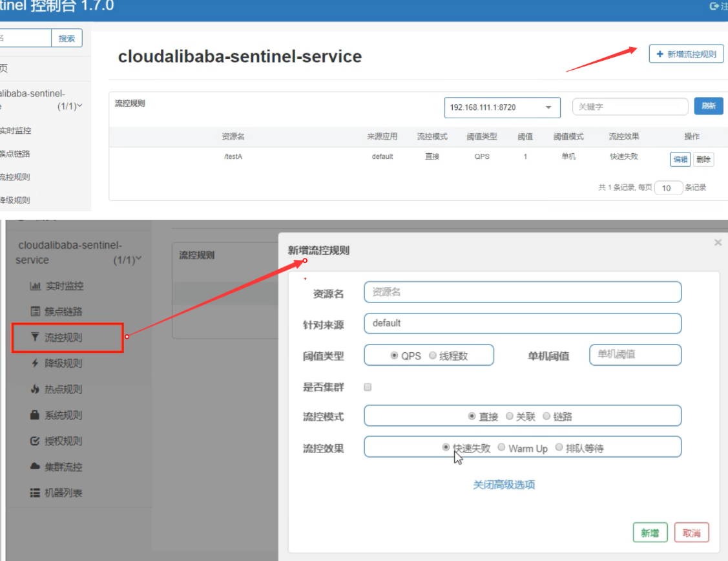Click the 是否集群 field label

[323, 387]
